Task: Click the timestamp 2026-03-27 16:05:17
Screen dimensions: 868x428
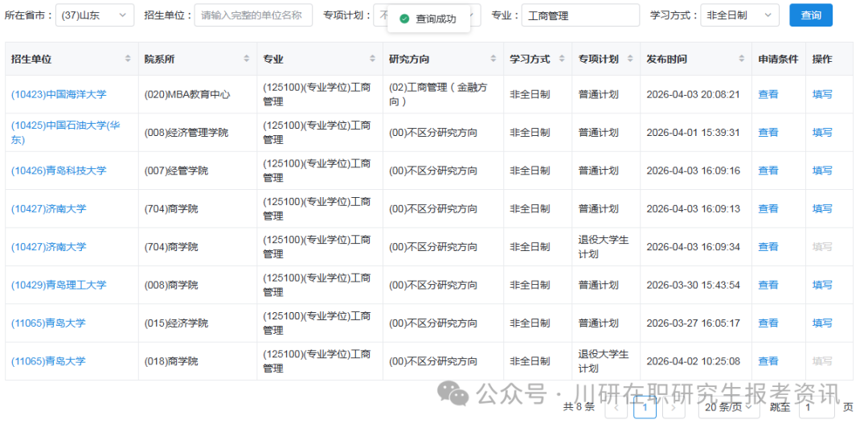Action: click(693, 323)
